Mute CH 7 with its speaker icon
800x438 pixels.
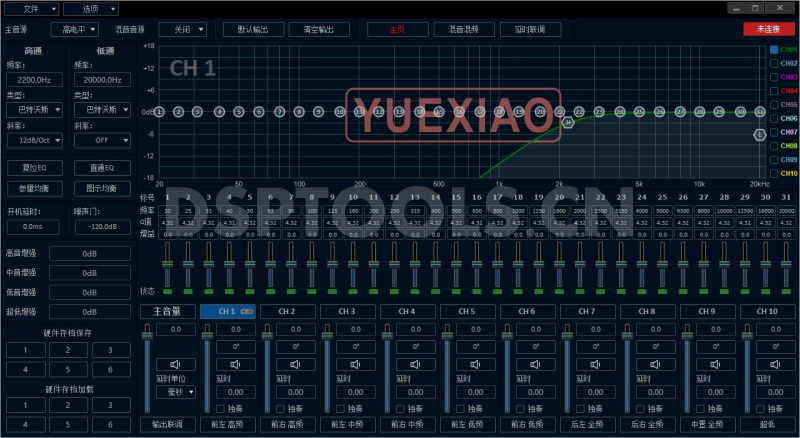(x=594, y=364)
